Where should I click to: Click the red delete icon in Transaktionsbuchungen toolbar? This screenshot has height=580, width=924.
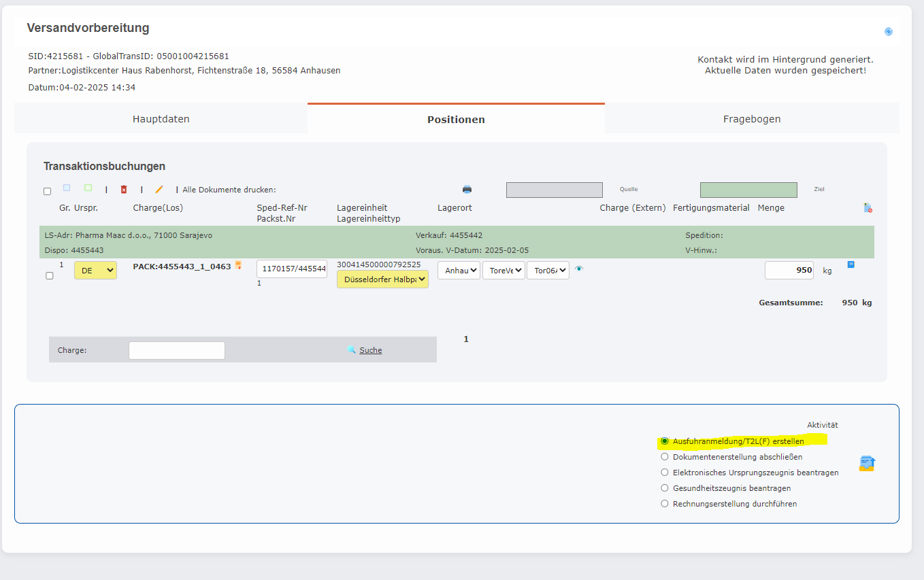pos(123,190)
